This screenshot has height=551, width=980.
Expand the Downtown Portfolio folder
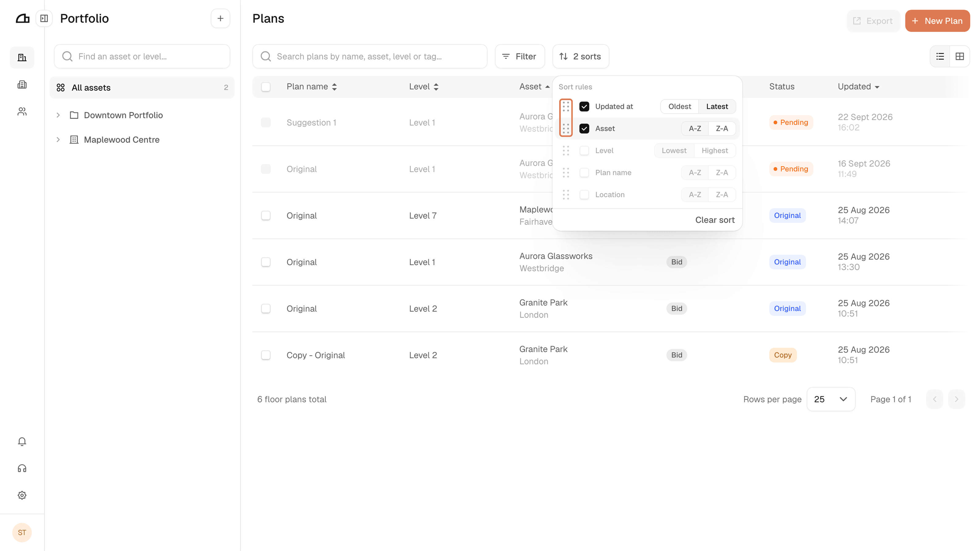(x=58, y=115)
